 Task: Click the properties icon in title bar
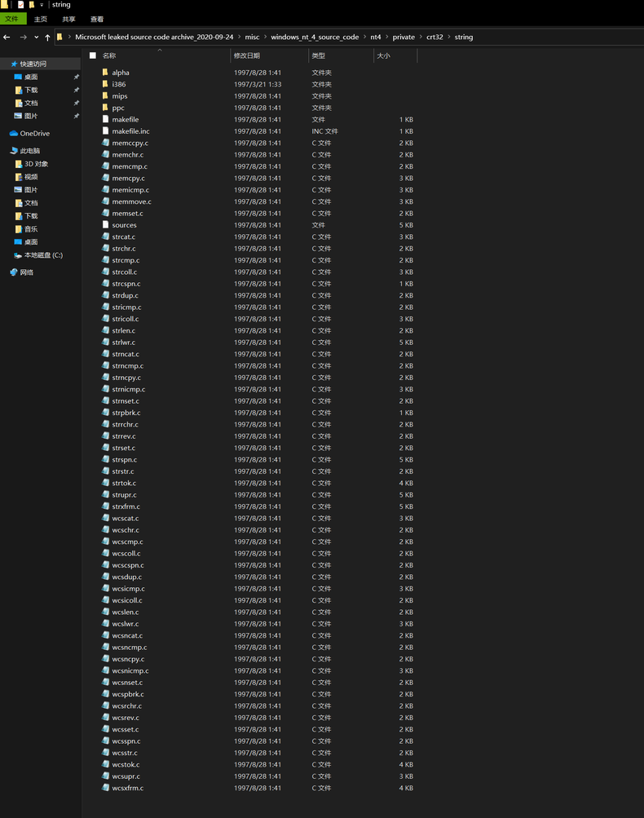(x=21, y=5)
